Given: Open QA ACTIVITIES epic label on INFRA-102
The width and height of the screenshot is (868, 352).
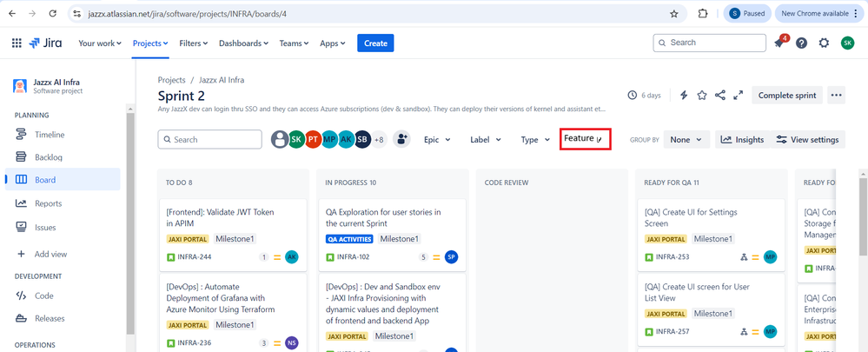Looking at the screenshot, I should click(349, 239).
